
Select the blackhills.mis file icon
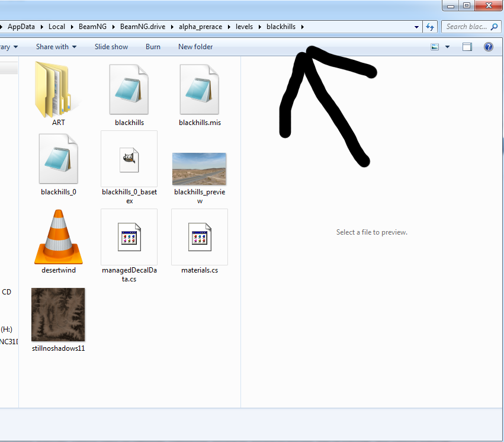(x=199, y=89)
